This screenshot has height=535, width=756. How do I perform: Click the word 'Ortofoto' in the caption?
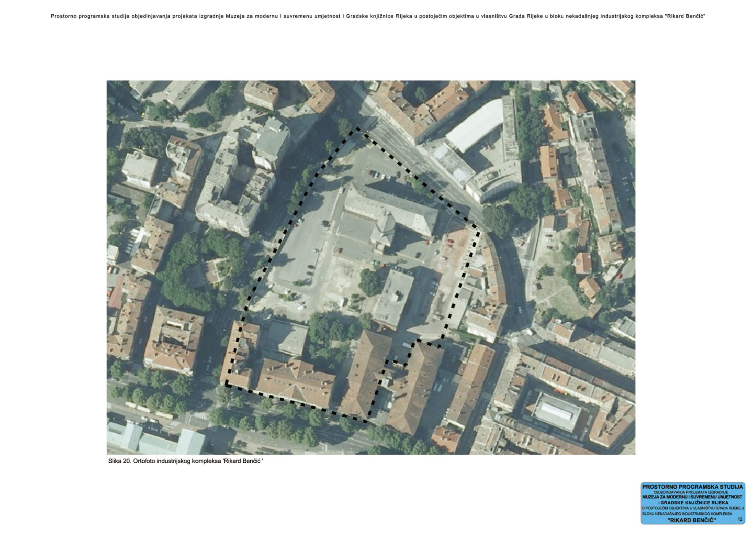[x=144, y=461]
